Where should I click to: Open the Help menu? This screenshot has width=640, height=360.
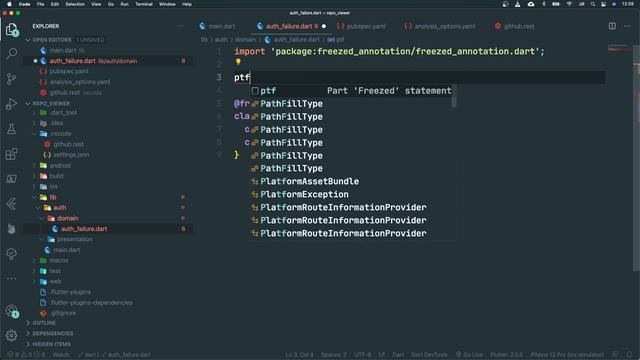pyautogui.click(x=187, y=4)
